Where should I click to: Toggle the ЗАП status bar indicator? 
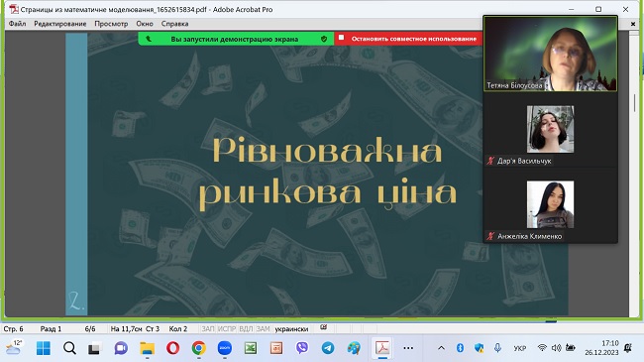tap(208, 328)
